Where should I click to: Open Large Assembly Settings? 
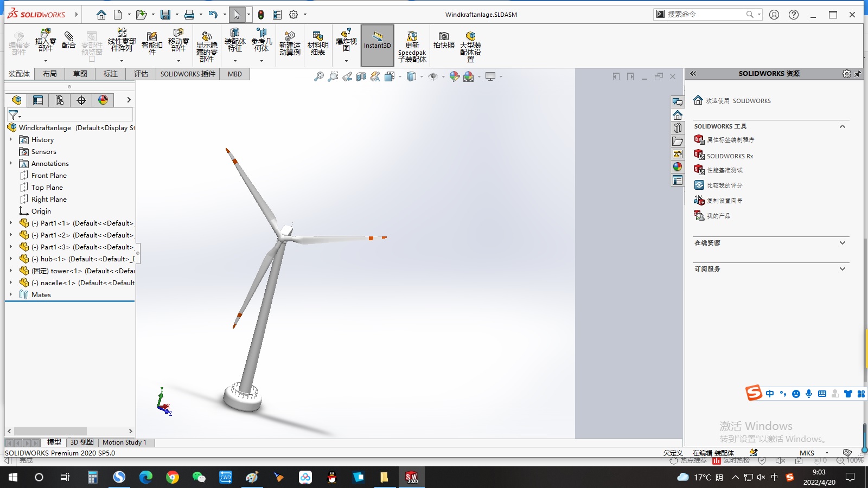coord(470,47)
